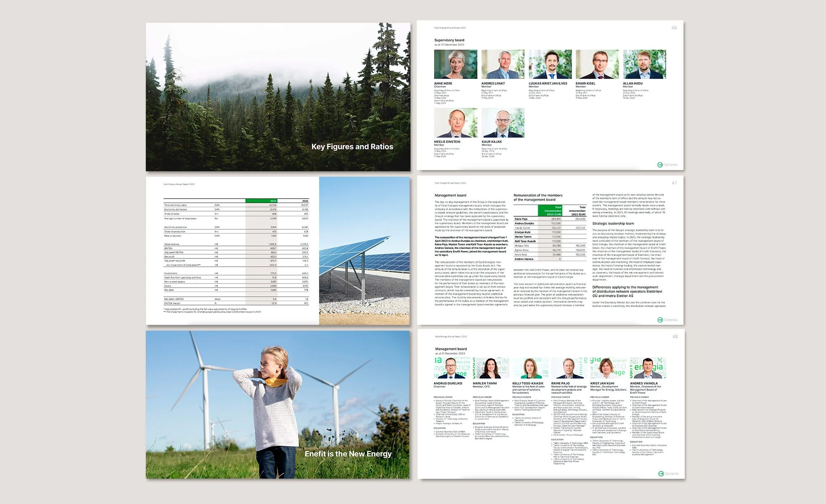Click the "Strategic leadership team" heading
This screenshot has width=826, height=504.
pos(613,223)
